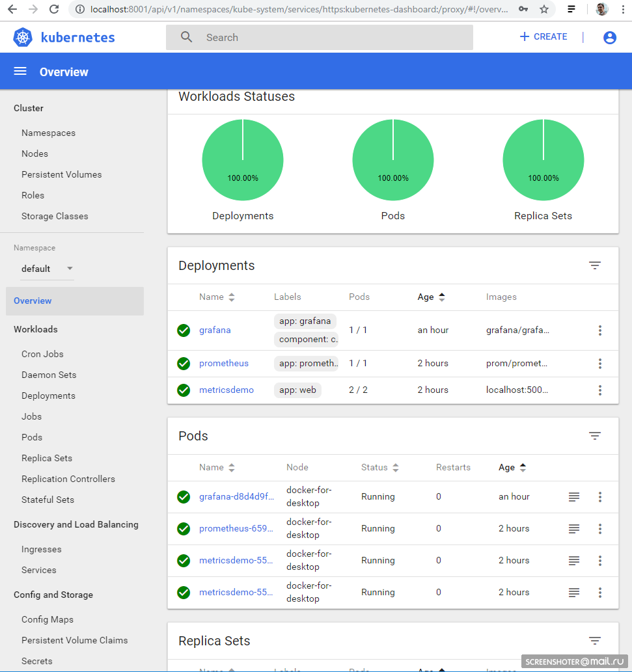Open the hamburger navigation menu
The height and width of the screenshot is (672, 632).
pyautogui.click(x=20, y=71)
